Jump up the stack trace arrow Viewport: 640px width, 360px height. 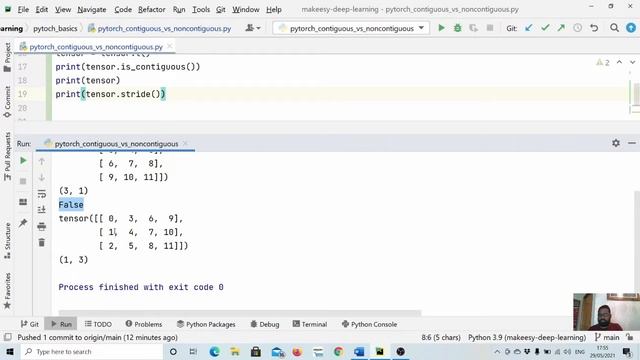[x=42, y=162]
